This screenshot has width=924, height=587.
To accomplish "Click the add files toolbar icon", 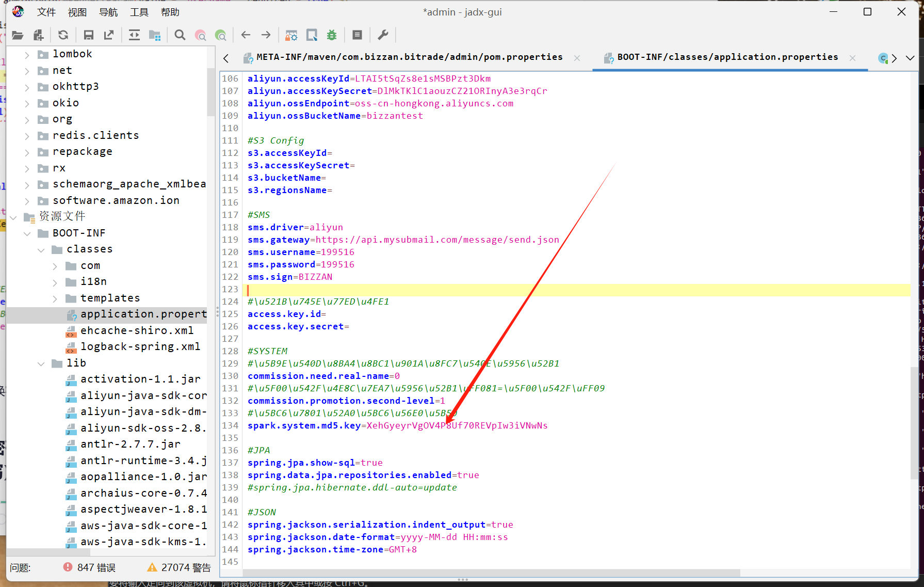I will coord(39,35).
